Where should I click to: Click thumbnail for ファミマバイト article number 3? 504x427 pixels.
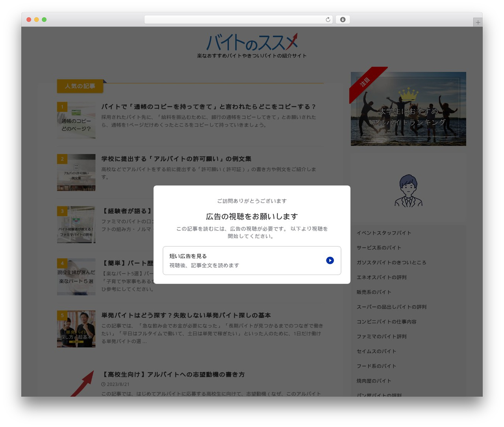click(76, 225)
